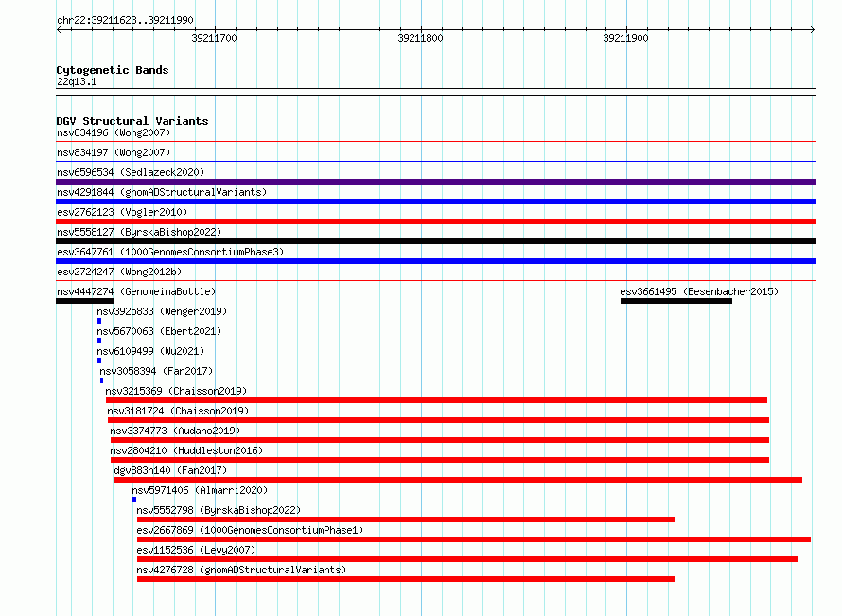Select red bar under nsv3215369
The image size is (842, 616).
coord(436,400)
